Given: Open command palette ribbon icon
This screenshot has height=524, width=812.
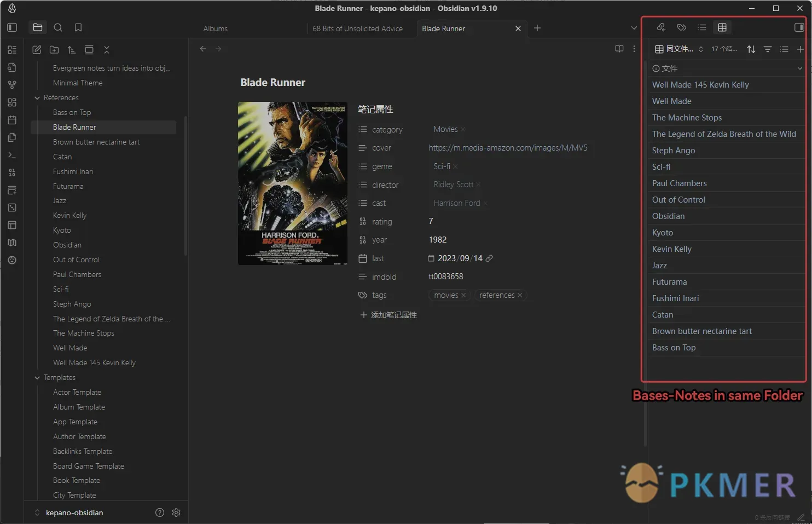Looking at the screenshot, I should pyautogui.click(x=12, y=155).
